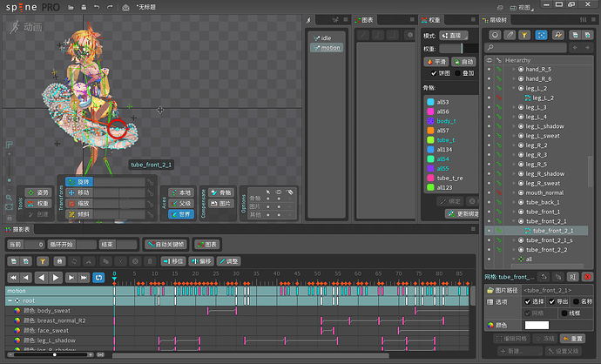Click the body_t bone color swatch
Viewport: 601px width, 364px height.
pyautogui.click(x=430, y=121)
